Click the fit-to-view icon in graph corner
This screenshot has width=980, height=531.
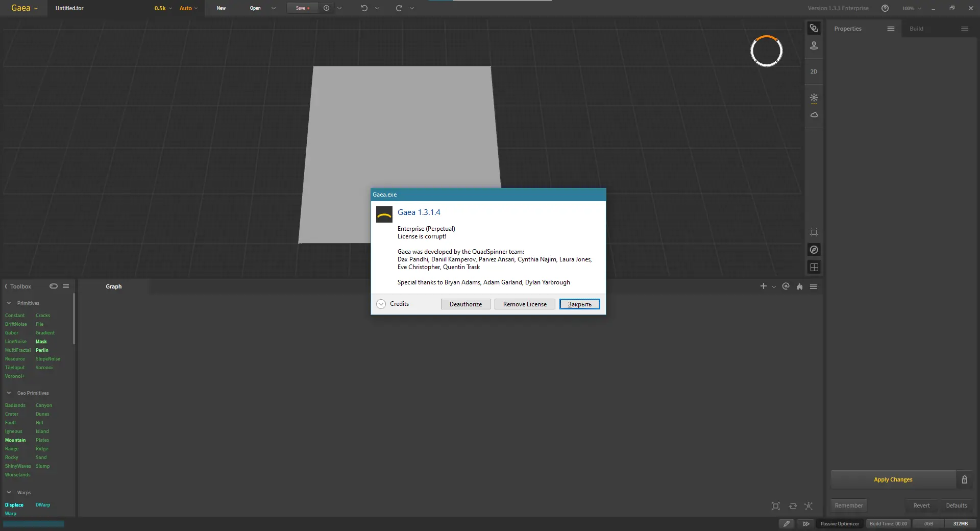pyautogui.click(x=776, y=506)
